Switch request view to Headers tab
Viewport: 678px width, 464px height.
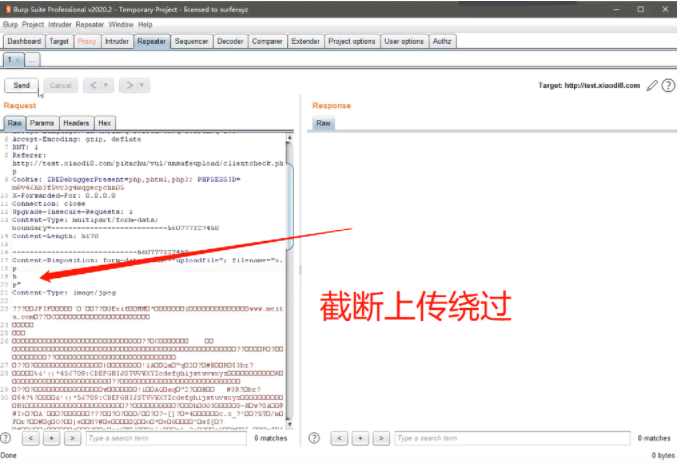click(x=76, y=122)
